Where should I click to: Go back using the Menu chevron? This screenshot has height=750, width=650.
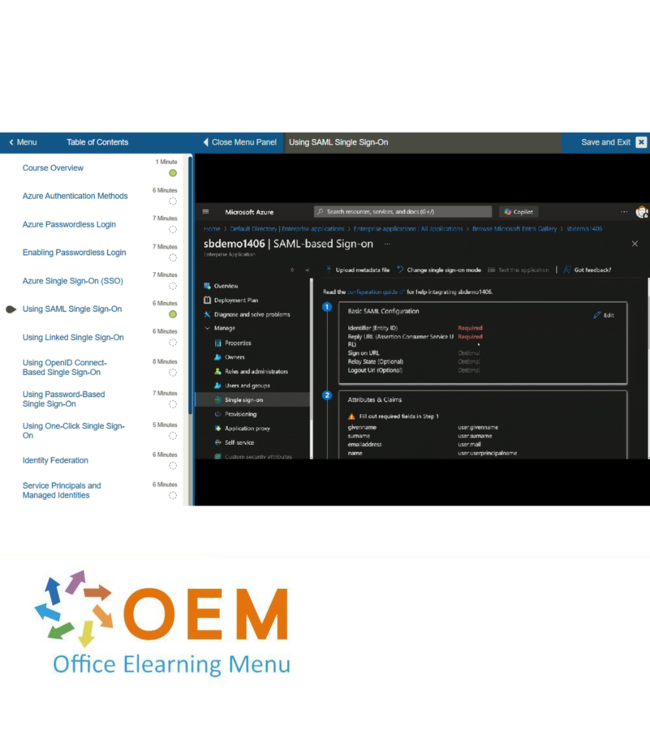coord(11,142)
